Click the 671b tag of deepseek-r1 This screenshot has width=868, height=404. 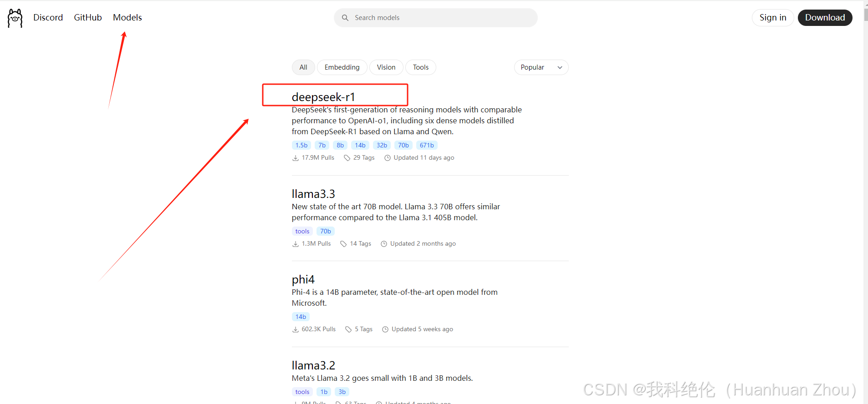coord(427,145)
